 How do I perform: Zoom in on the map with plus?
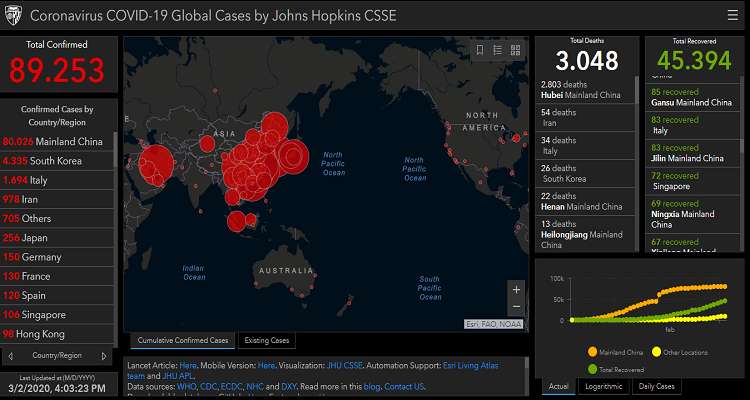[x=516, y=288]
